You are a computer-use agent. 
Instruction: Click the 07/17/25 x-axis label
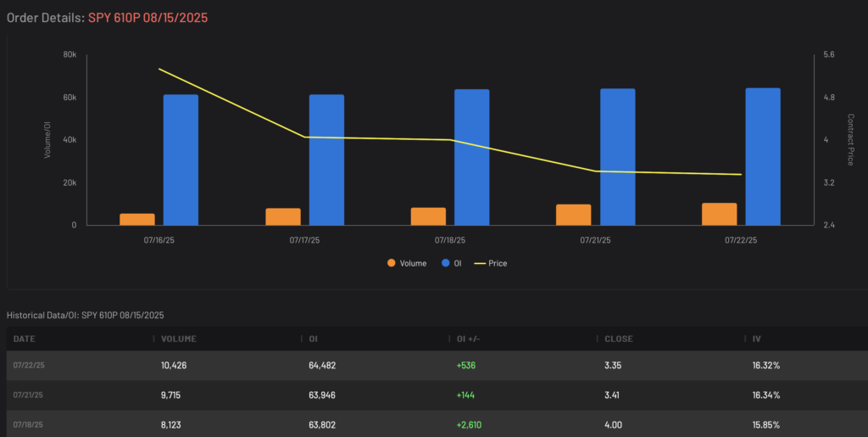(x=304, y=241)
